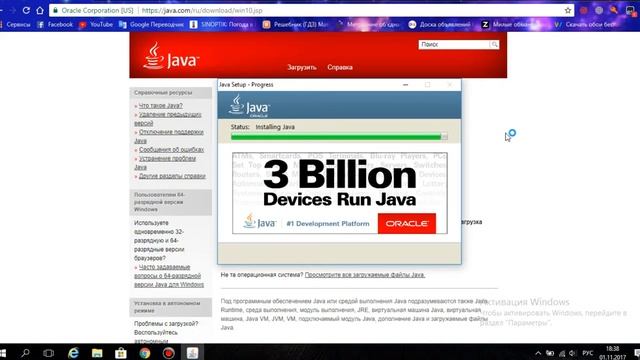Open Просмотрите все загружаемые файлы Java link
This screenshot has height=360, width=640.
[x=365, y=275]
